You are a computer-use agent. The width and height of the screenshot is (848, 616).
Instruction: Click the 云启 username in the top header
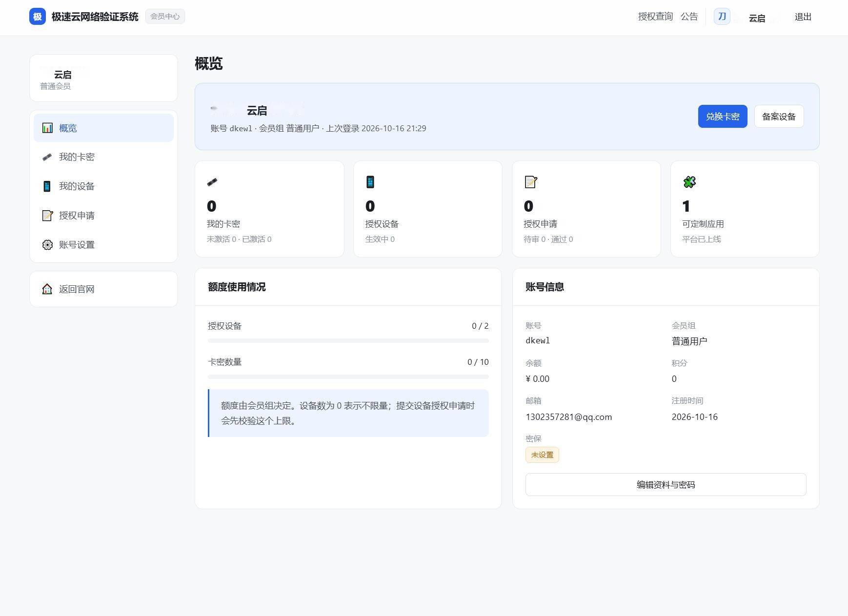(757, 19)
